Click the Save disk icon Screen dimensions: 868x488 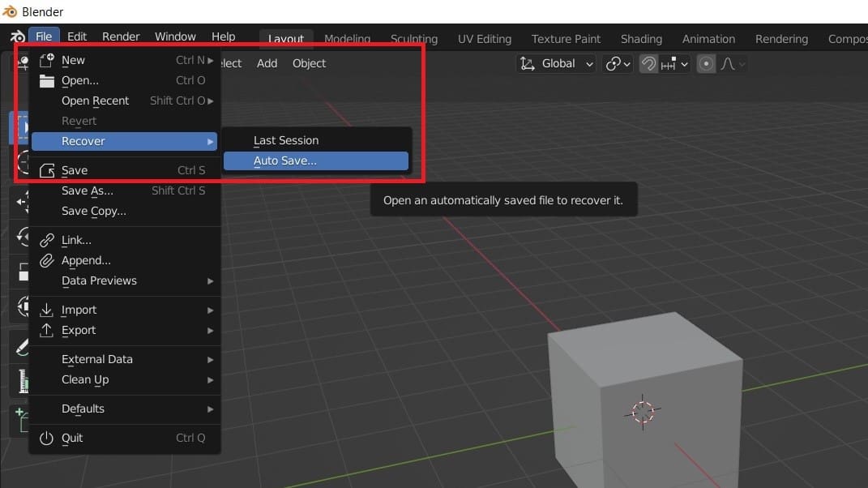click(47, 170)
